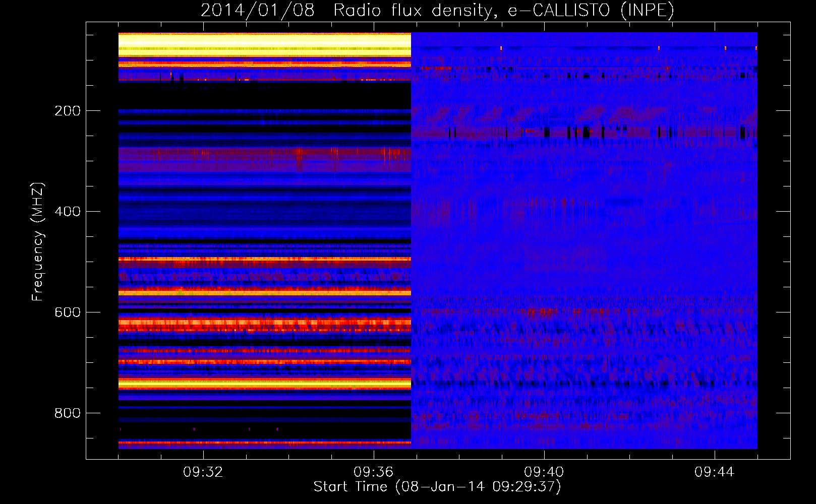The height and width of the screenshot is (504, 816).
Task: Click the 09:40 time tick label
Action: click(544, 472)
